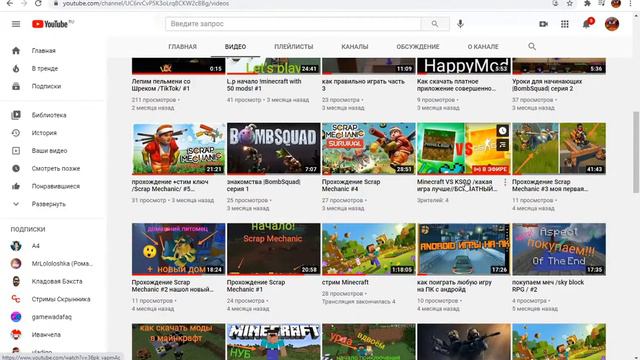Open title Прохождение Scrap Mechanic #1
The width and height of the screenshot is (640, 360).
pyautogui.click(x=256, y=286)
